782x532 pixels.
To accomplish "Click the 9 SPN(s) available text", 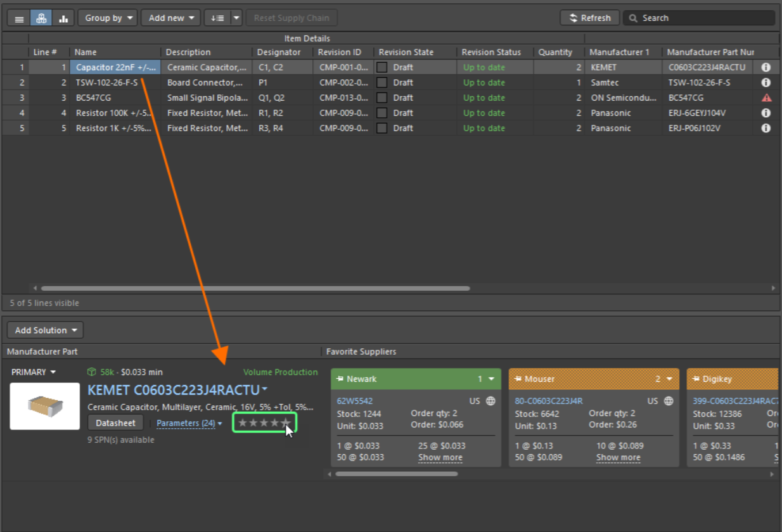I will coord(121,440).
